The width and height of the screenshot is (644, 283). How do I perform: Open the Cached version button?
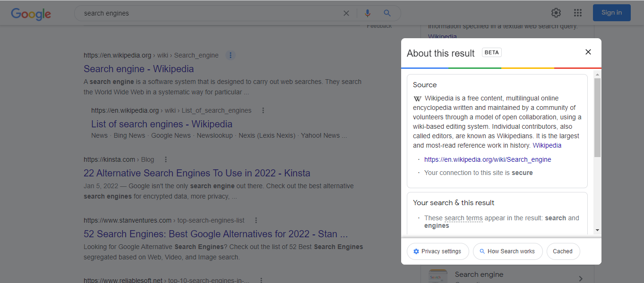click(x=563, y=251)
